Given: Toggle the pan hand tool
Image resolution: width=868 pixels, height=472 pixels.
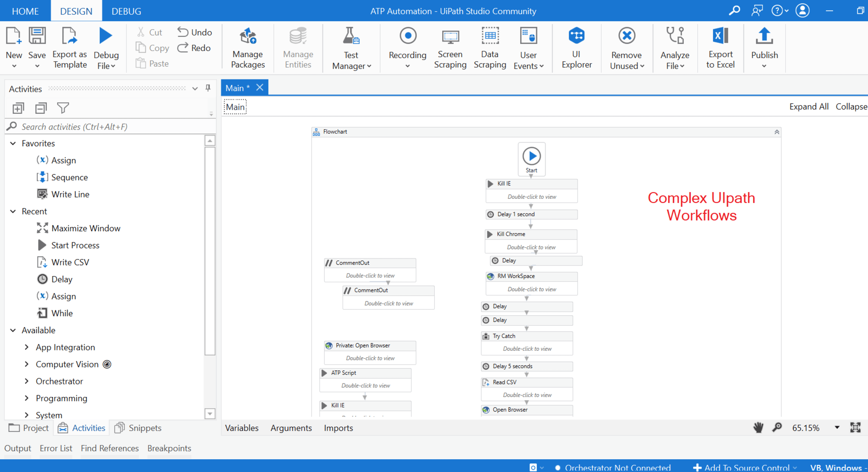Looking at the screenshot, I should [758, 428].
